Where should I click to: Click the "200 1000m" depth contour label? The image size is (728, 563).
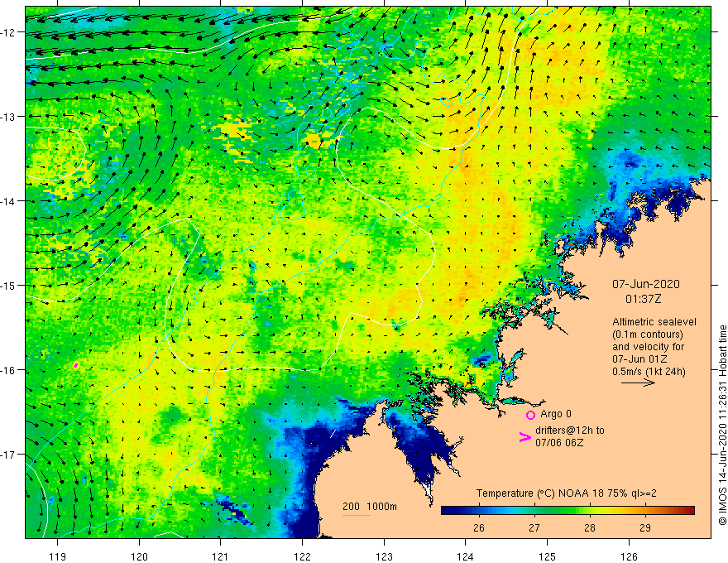click(370, 507)
